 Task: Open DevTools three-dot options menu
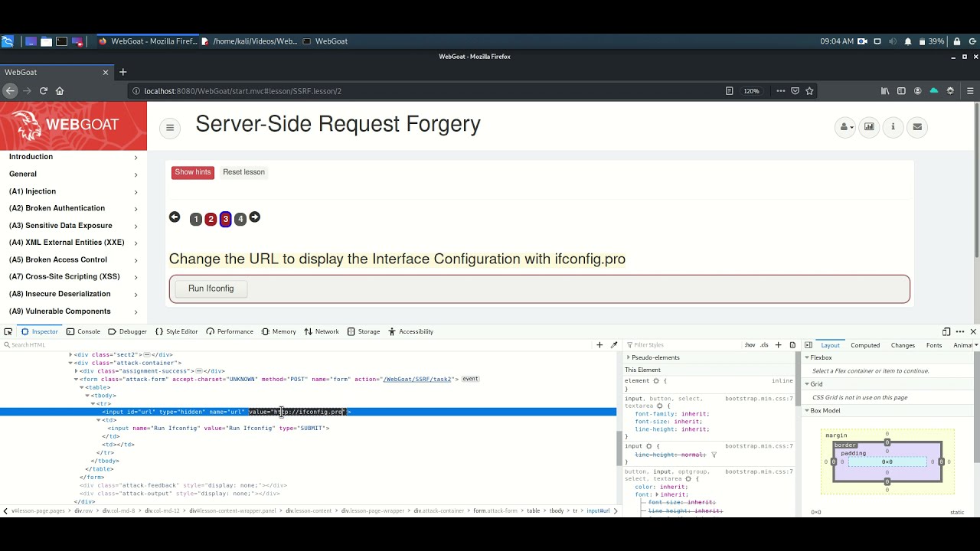click(x=960, y=331)
